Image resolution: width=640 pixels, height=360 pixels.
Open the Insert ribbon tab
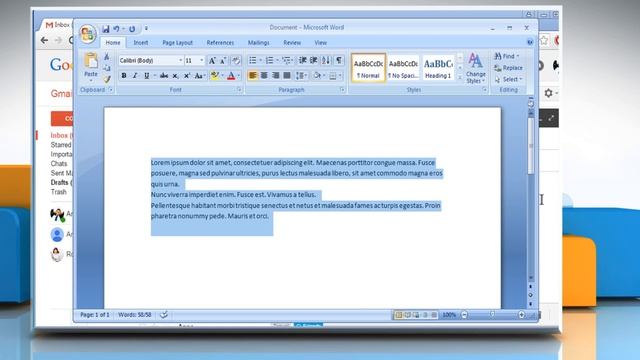pos(141,42)
